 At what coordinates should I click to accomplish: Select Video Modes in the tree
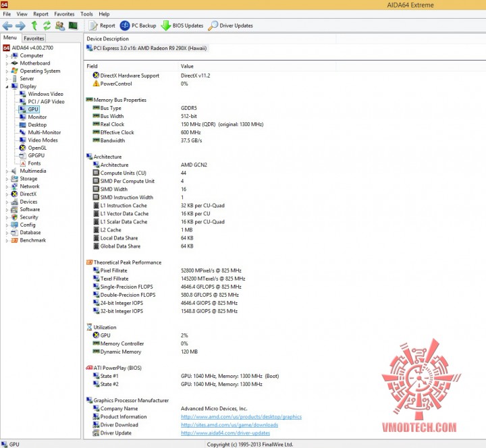(x=43, y=140)
